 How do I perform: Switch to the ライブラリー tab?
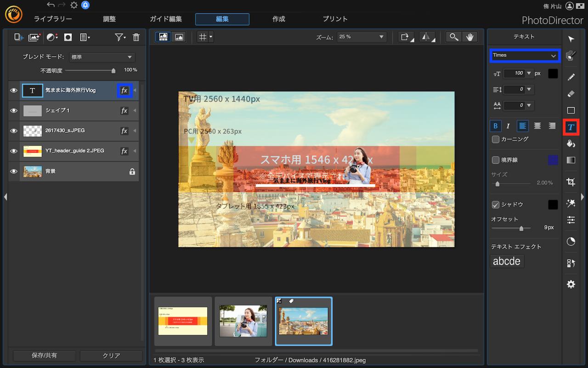[53, 19]
